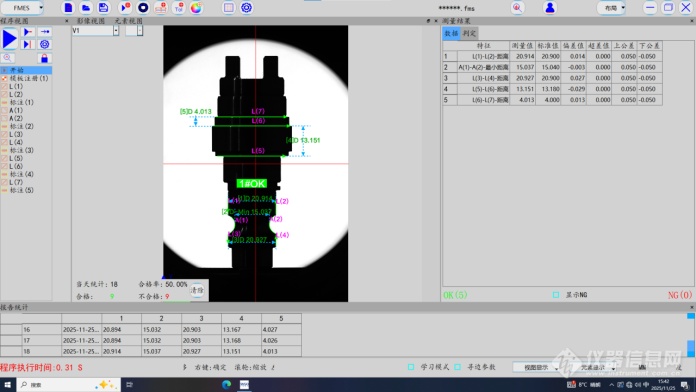The image size is (696, 392).
Task: Open the notification center icon
Action: coord(685,385)
